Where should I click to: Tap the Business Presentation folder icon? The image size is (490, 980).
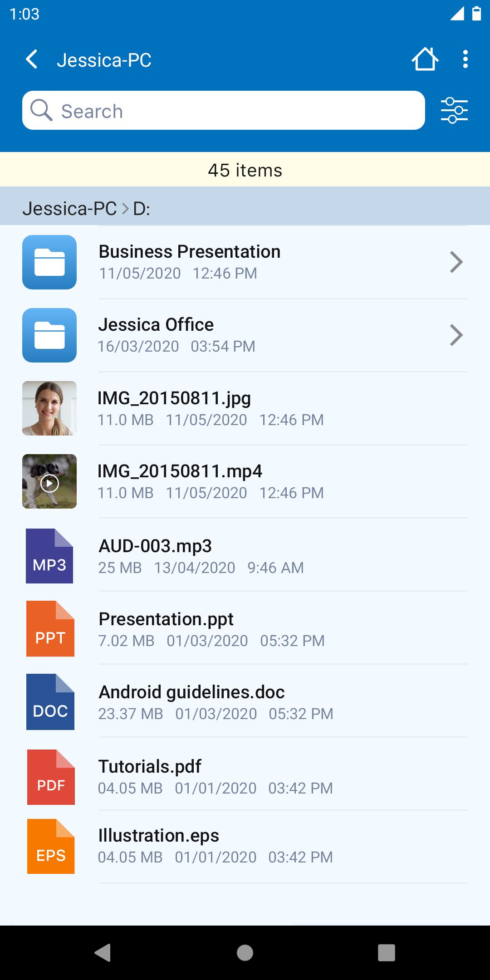point(49,262)
